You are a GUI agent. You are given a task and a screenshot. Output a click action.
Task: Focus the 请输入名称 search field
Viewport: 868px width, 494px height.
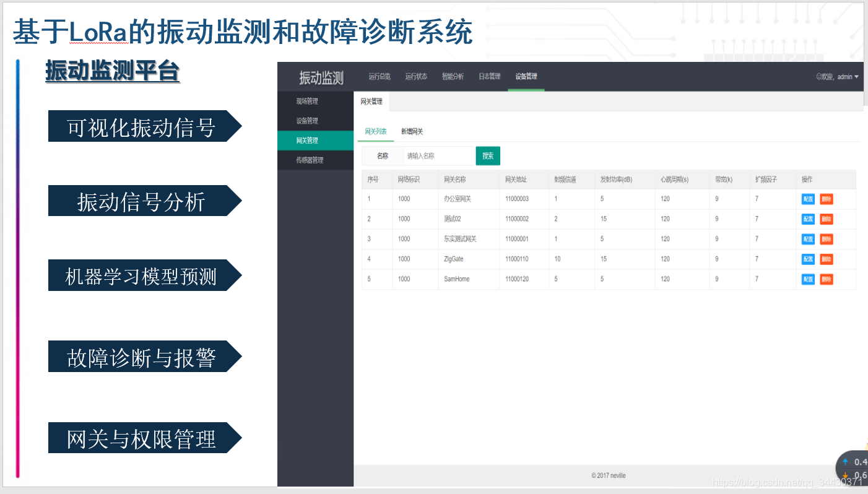pyautogui.click(x=439, y=156)
